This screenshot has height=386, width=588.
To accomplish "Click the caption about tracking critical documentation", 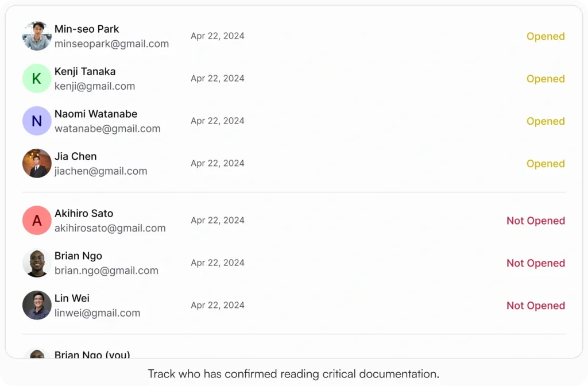I will [x=293, y=373].
